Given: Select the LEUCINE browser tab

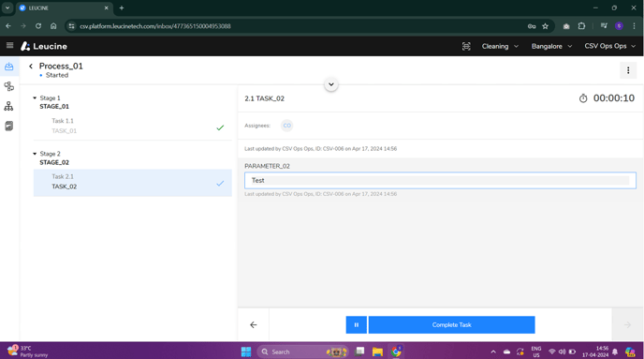Looking at the screenshot, I should click(64, 7).
